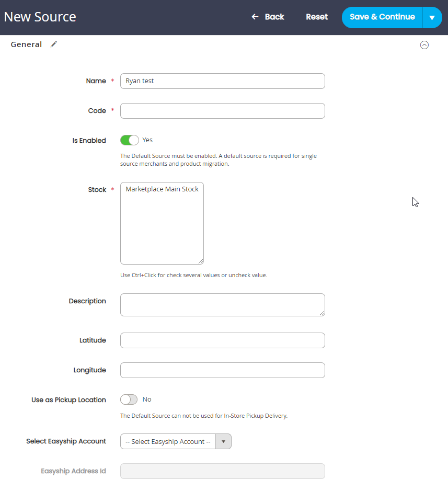Click the Back text link
Screen dimensions: 448x491
tap(274, 17)
